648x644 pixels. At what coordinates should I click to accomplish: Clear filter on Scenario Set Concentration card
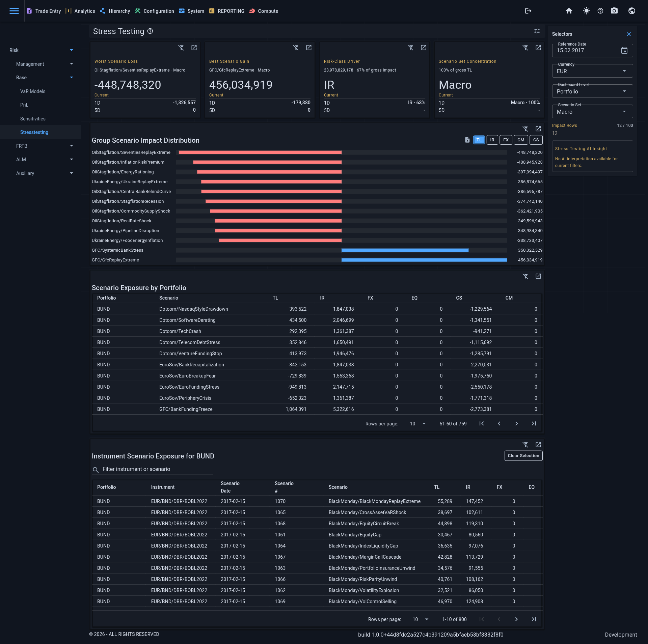click(525, 48)
